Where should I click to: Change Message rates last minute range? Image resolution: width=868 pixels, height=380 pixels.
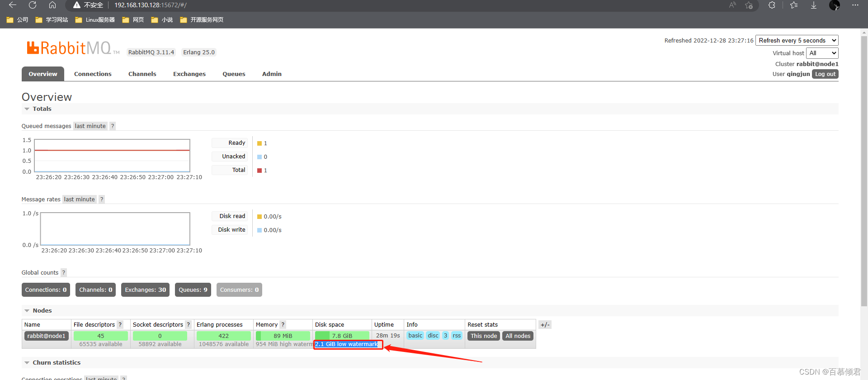79,199
